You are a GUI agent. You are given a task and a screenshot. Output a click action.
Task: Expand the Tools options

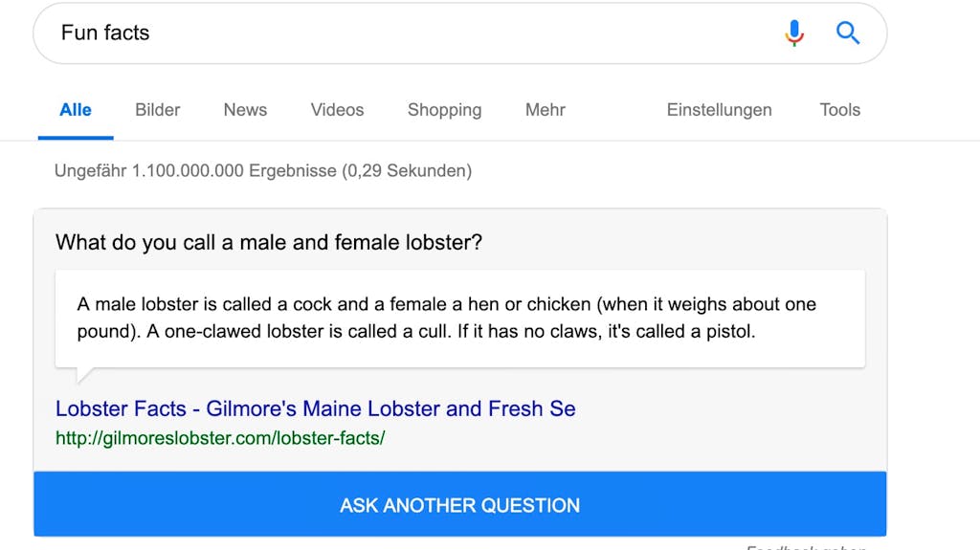840,110
